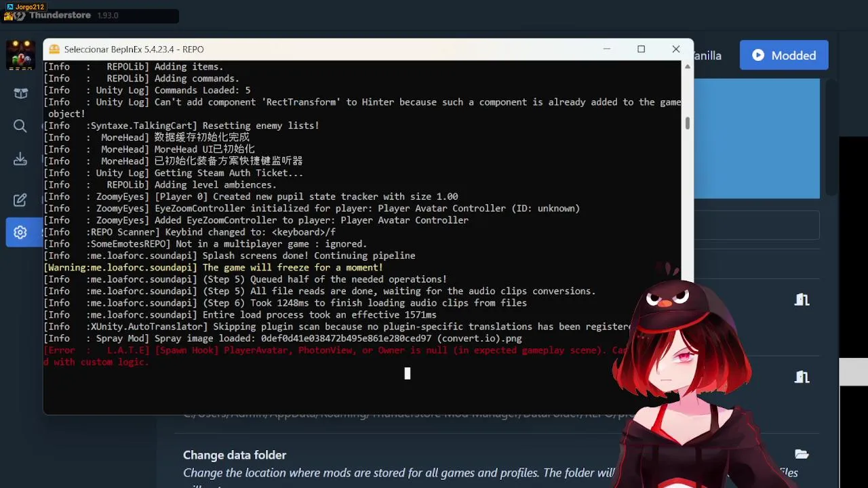Click the "Seleccionar BepInEx 5.4.23.4 - REPO" window title
This screenshot has width=868, height=488.
tap(134, 49)
